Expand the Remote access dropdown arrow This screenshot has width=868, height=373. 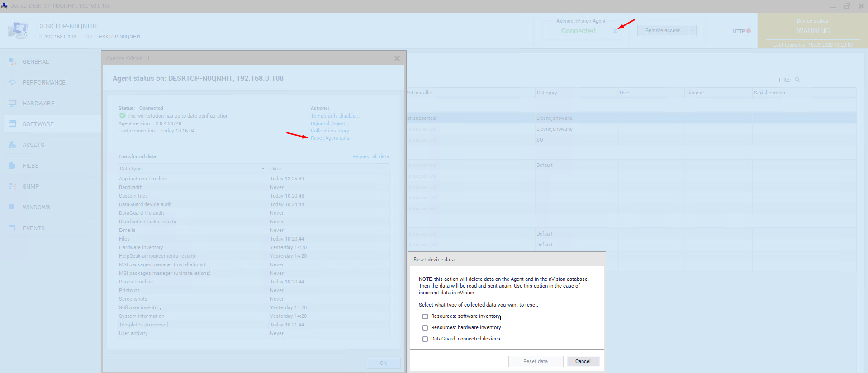[x=693, y=30]
